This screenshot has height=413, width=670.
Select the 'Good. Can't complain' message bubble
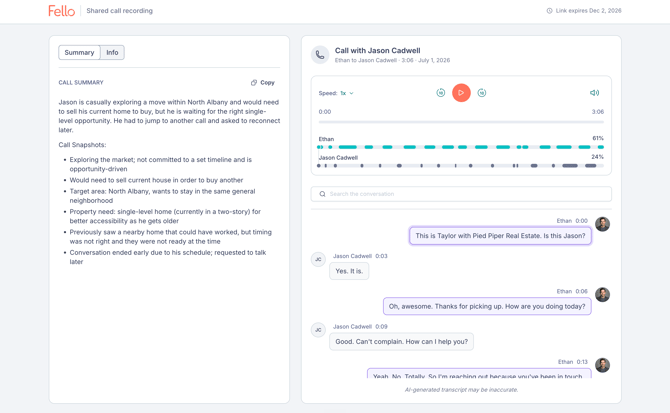click(401, 342)
